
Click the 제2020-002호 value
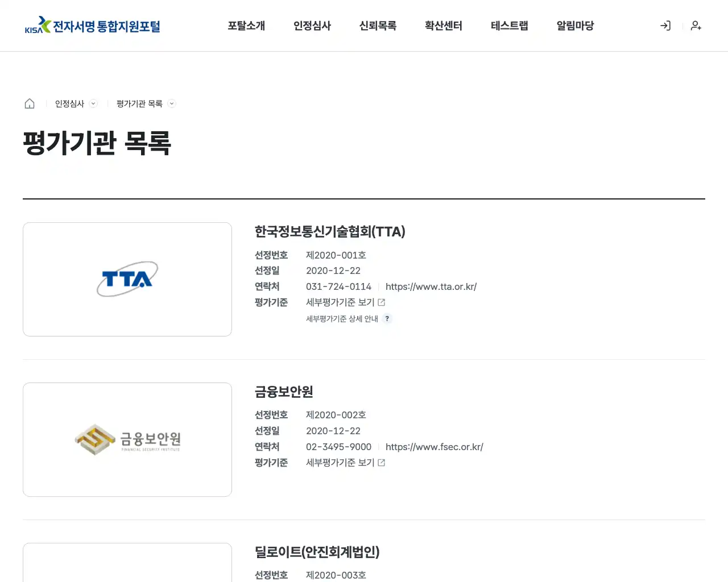(336, 415)
